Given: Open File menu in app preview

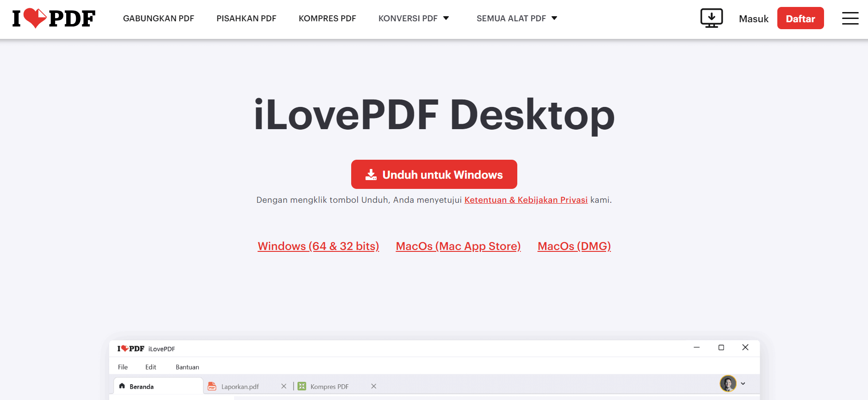Looking at the screenshot, I should (x=123, y=367).
